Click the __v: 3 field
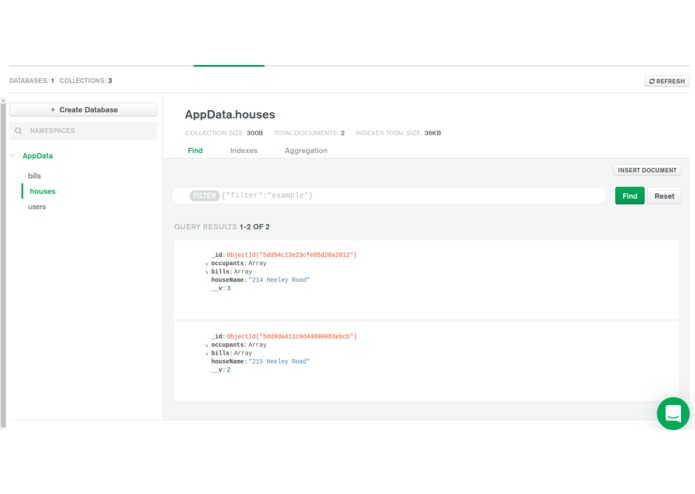695x494 pixels. pyautogui.click(x=221, y=288)
